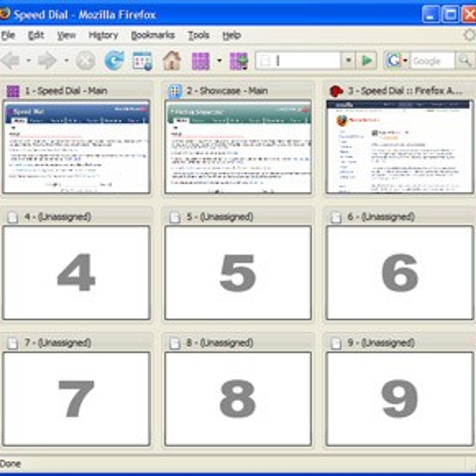Click the Showcase favicon of dial 2
The height and width of the screenshot is (476, 476).
click(175, 91)
